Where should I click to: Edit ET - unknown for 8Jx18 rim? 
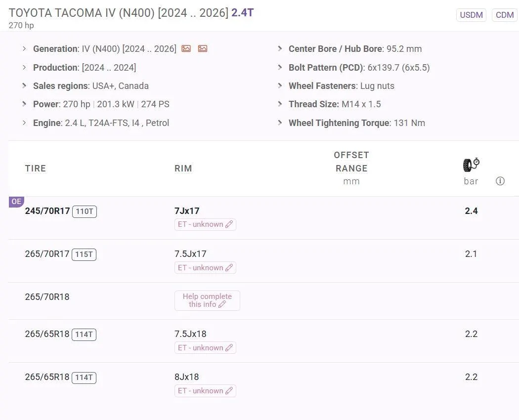point(205,391)
